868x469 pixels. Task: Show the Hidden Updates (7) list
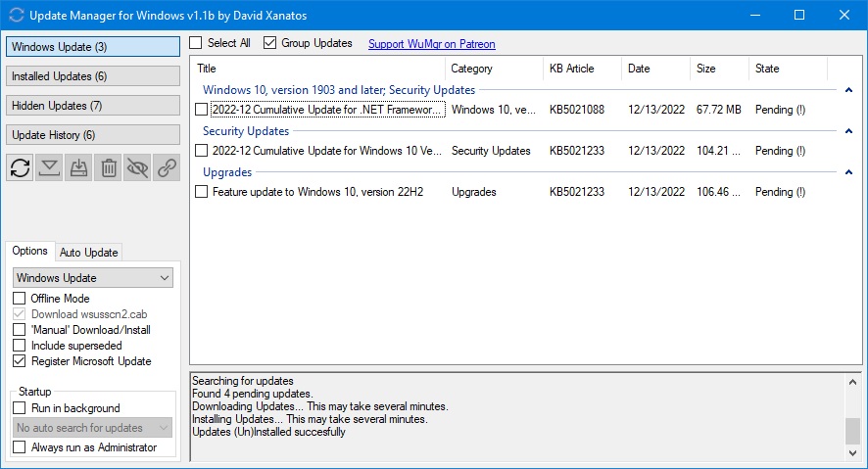(x=93, y=106)
